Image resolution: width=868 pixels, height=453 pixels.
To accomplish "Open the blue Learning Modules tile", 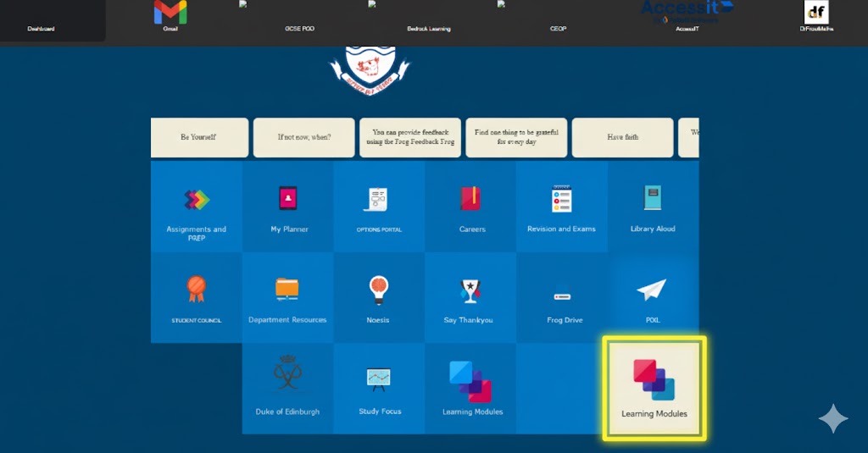I will click(x=470, y=389).
